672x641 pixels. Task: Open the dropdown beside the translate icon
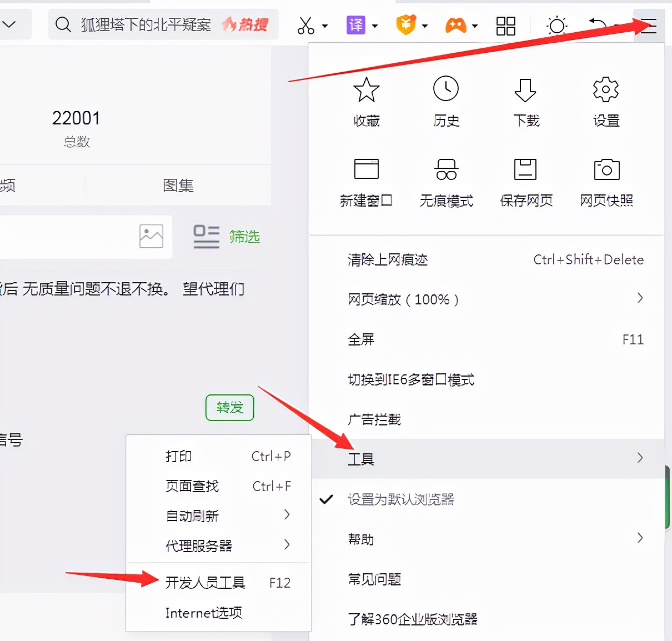point(375,26)
